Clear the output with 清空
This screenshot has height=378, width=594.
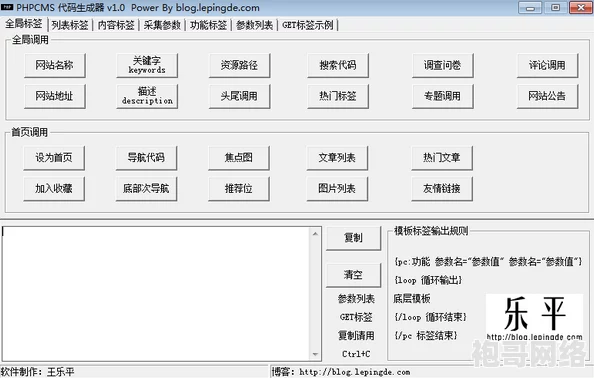pyautogui.click(x=353, y=275)
